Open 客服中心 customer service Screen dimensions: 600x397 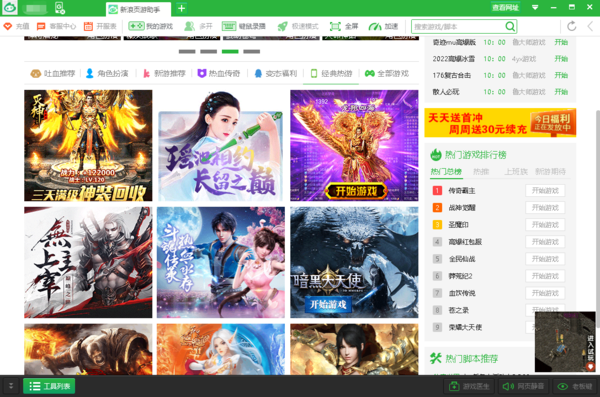coord(56,26)
